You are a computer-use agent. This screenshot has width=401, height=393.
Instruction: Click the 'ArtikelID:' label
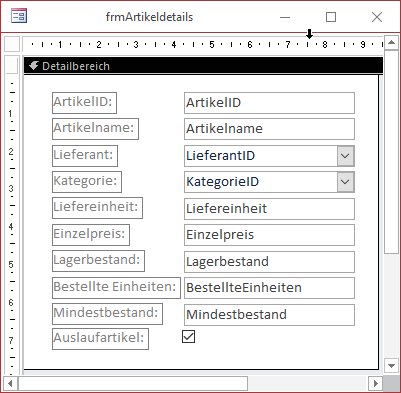coord(84,103)
